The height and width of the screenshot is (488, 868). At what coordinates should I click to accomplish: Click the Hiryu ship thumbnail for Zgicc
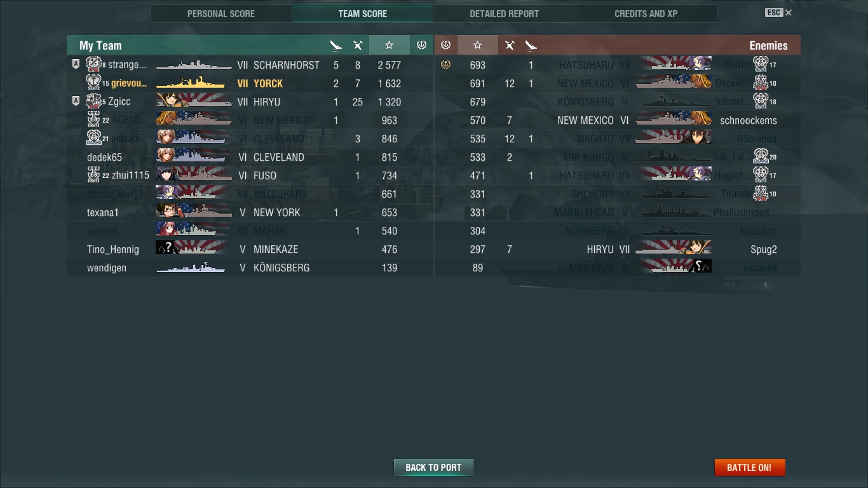click(194, 102)
